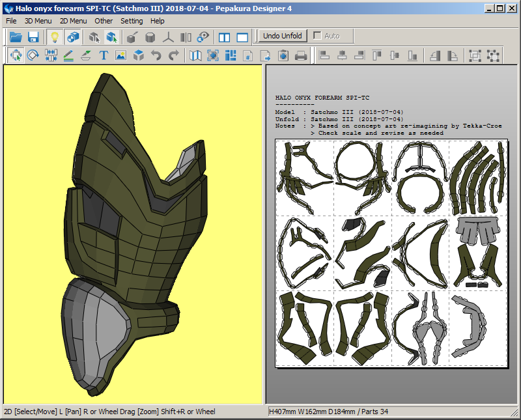Select the Rotate parts tool
Viewport: 521px width, 420px height.
click(33, 56)
